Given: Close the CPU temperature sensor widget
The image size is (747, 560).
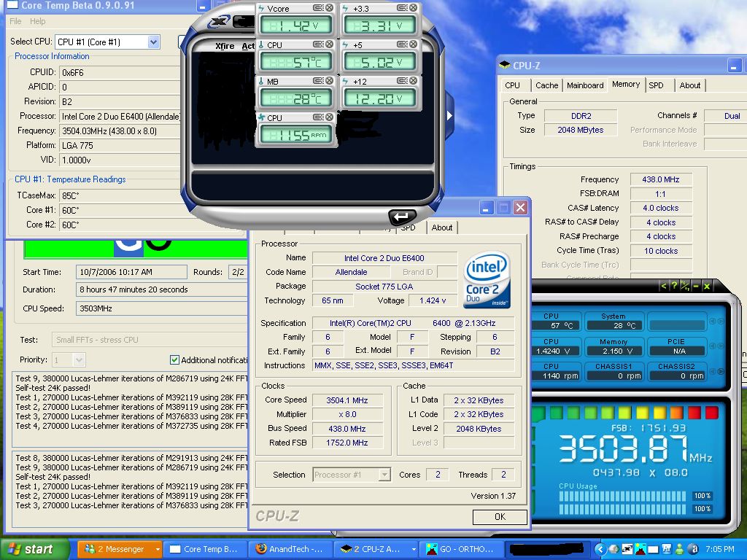Looking at the screenshot, I should [x=329, y=44].
